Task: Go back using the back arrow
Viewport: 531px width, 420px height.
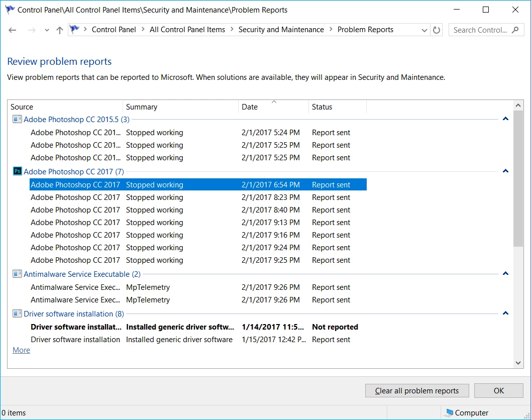Action: coord(12,30)
